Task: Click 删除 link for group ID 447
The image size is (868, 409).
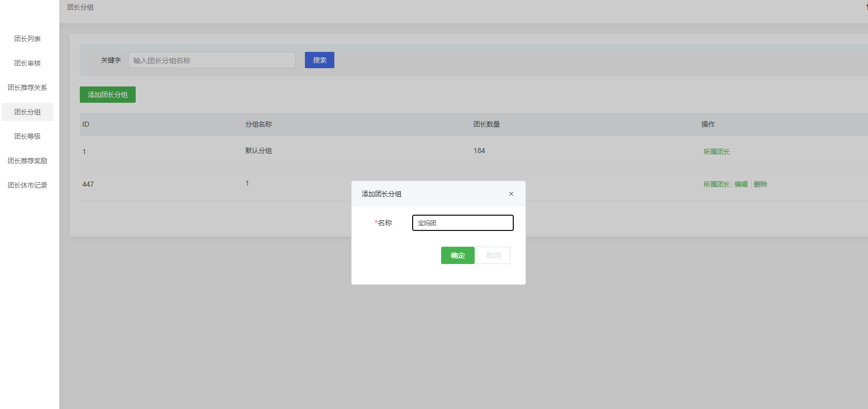Action: point(760,184)
